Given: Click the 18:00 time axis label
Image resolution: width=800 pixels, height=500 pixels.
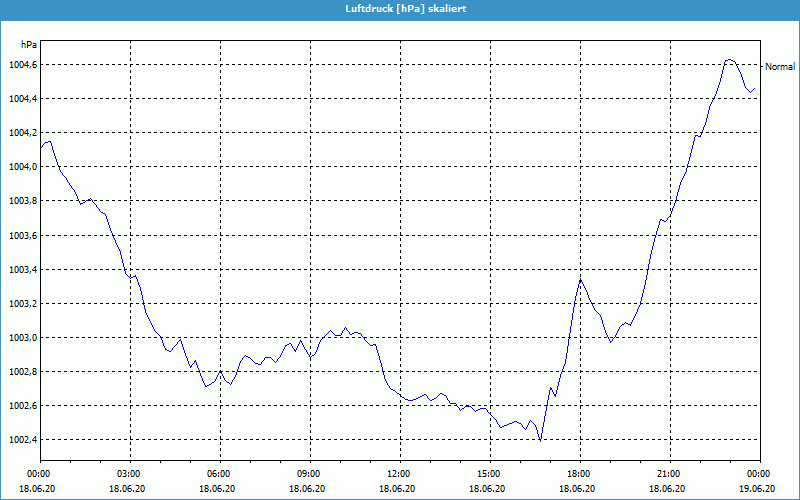Looking at the screenshot, I should tap(578, 474).
